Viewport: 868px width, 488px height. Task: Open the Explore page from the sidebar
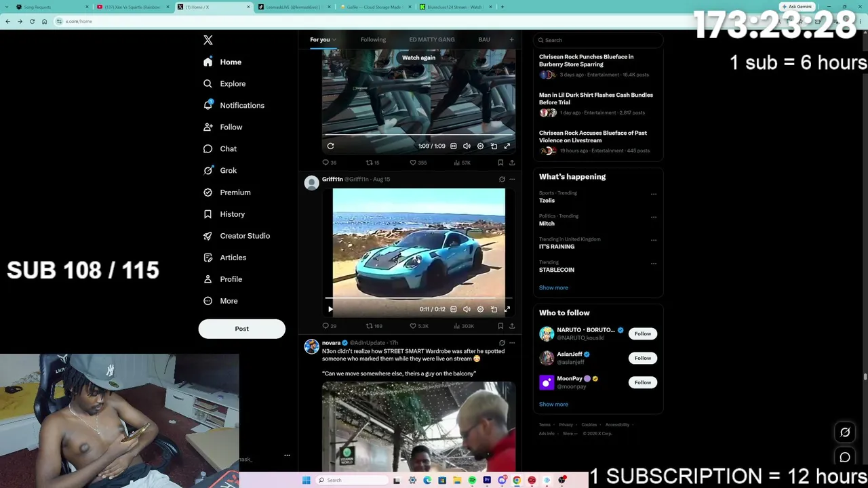click(224, 83)
